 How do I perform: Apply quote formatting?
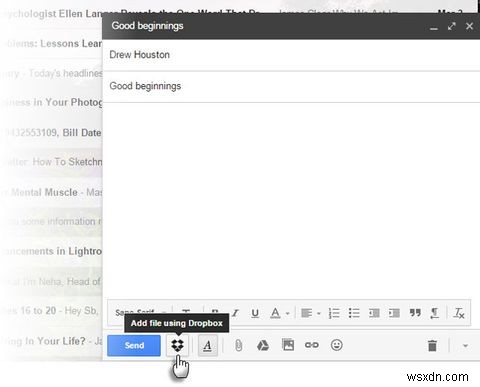(x=415, y=313)
